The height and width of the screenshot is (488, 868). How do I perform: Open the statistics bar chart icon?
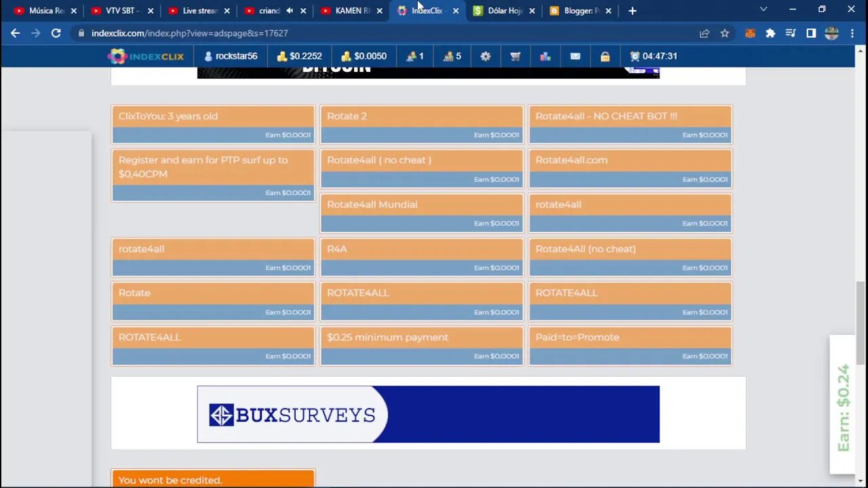[545, 56]
